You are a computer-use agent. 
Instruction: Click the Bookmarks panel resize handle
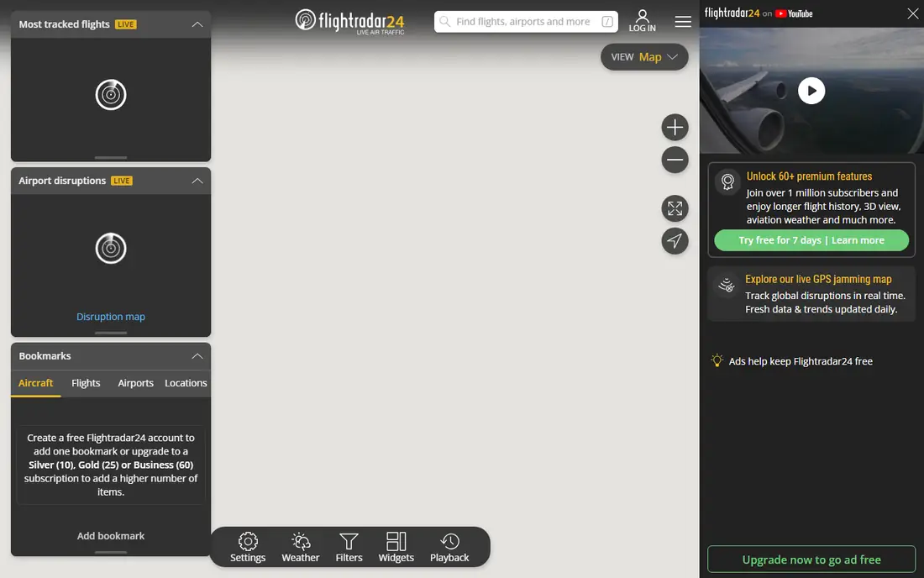111,552
